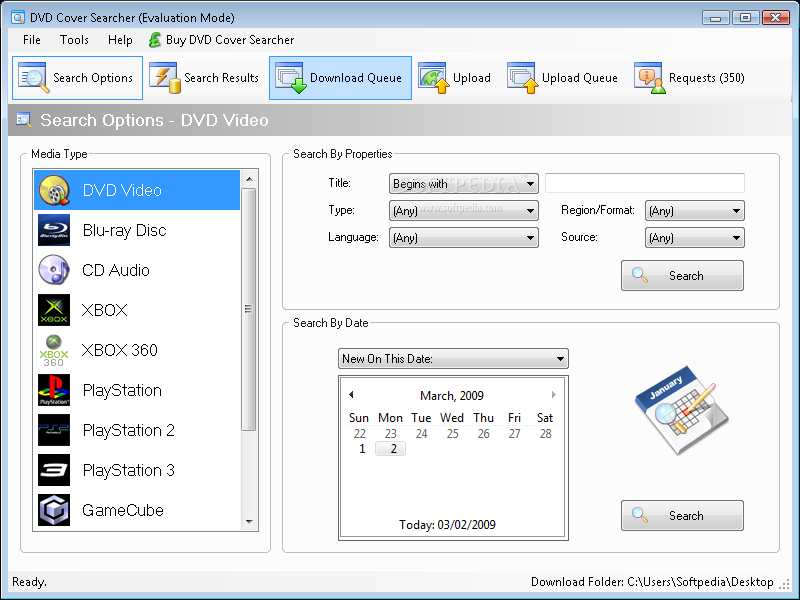
Task: Select the PlayStation 2 list label
Action: click(x=129, y=430)
